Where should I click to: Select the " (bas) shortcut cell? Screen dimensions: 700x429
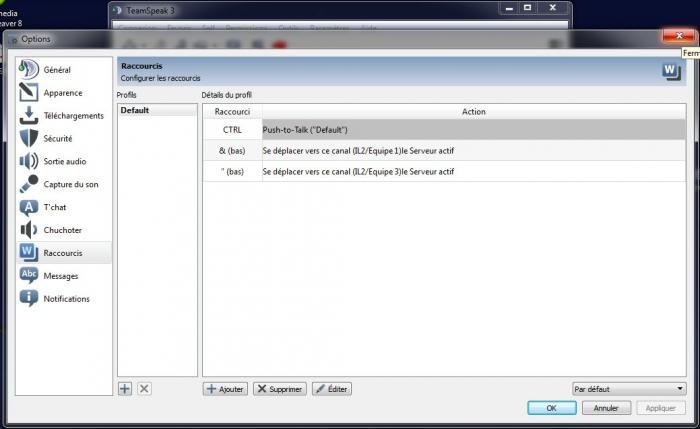[x=232, y=171]
